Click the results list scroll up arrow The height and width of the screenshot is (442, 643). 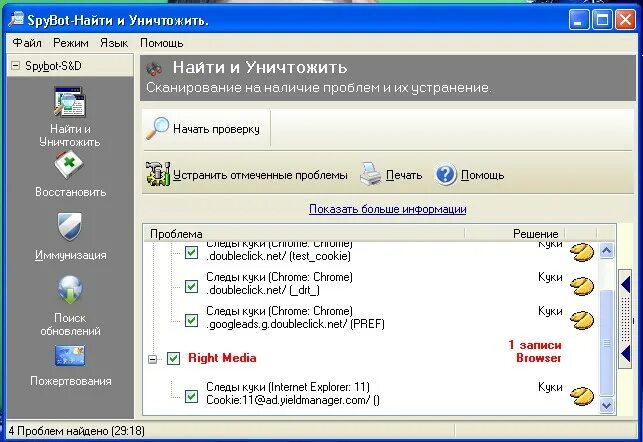click(x=607, y=250)
